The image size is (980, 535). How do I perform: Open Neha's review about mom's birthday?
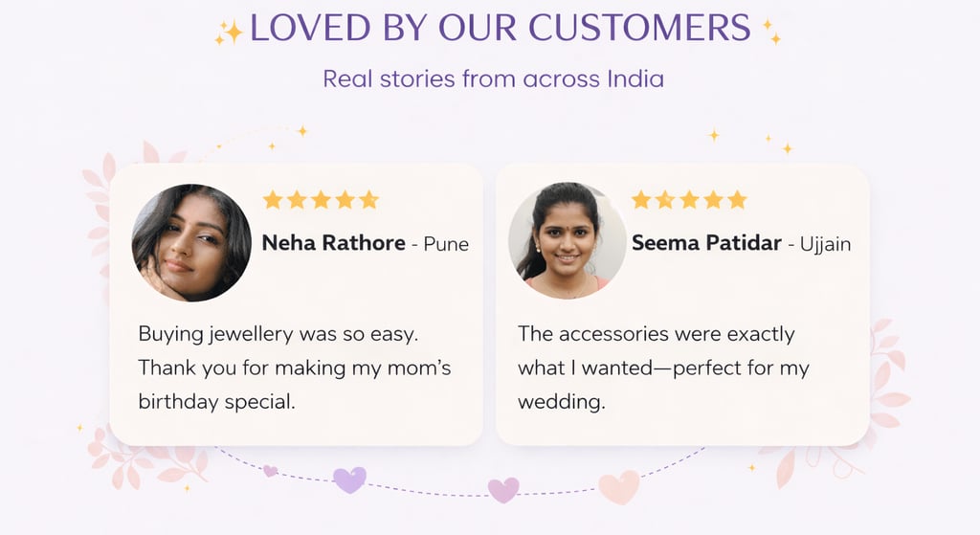pos(295,368)
